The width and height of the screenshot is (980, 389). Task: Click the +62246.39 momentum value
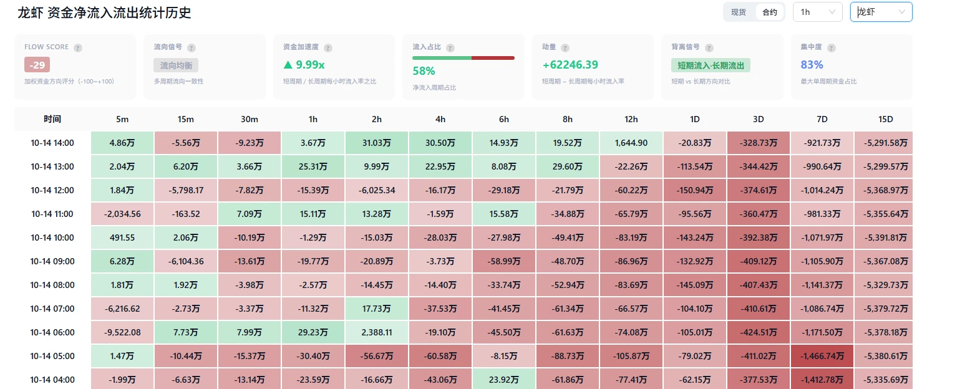click(x=570, y=65)
